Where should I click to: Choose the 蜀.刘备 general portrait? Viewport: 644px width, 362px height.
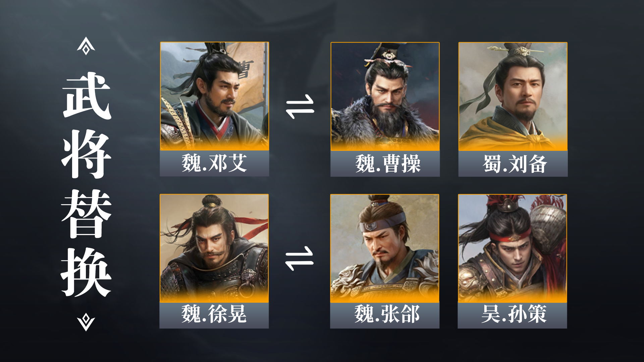[x=513, y=97]
